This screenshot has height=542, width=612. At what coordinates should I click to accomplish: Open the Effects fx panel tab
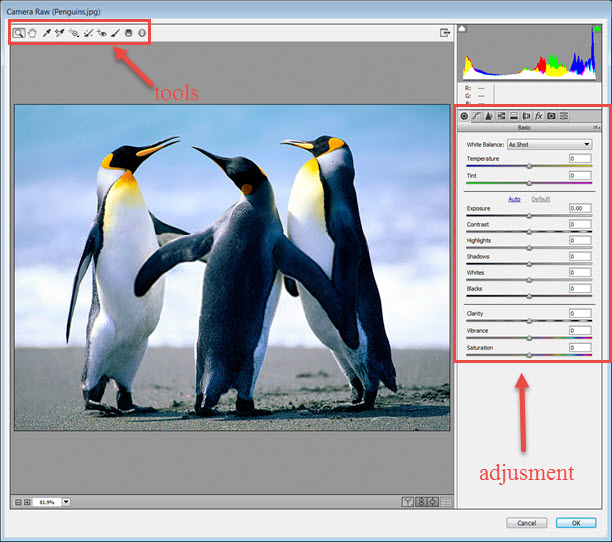[x=539, y=116]
